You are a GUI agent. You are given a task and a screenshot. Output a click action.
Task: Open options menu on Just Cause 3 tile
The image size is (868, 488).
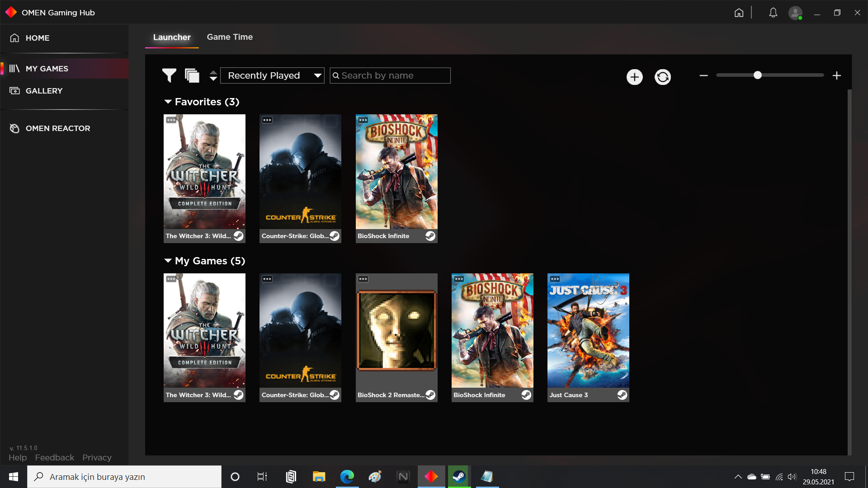tap(555, 279)
